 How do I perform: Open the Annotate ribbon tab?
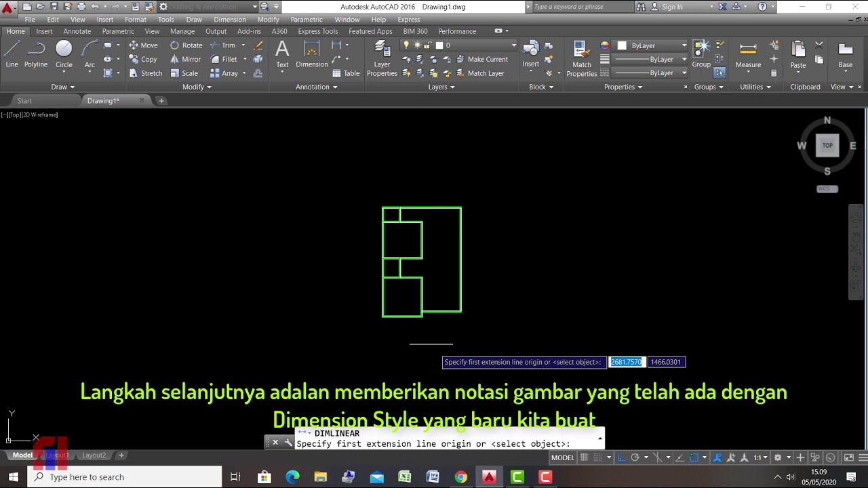click(x=77, y=31)
